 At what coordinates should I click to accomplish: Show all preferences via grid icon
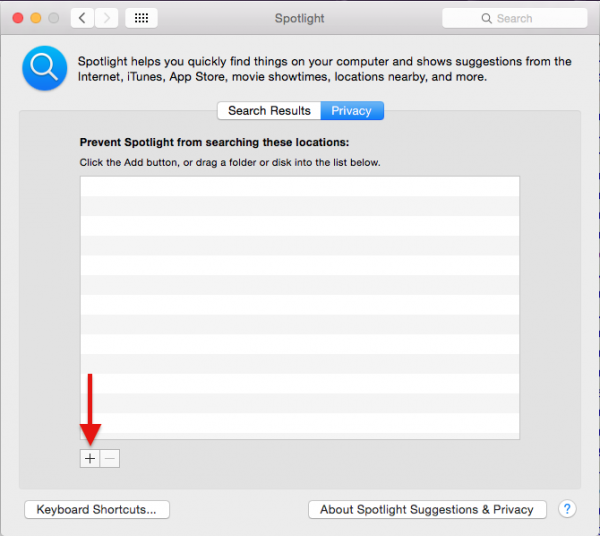coord(141,18)
